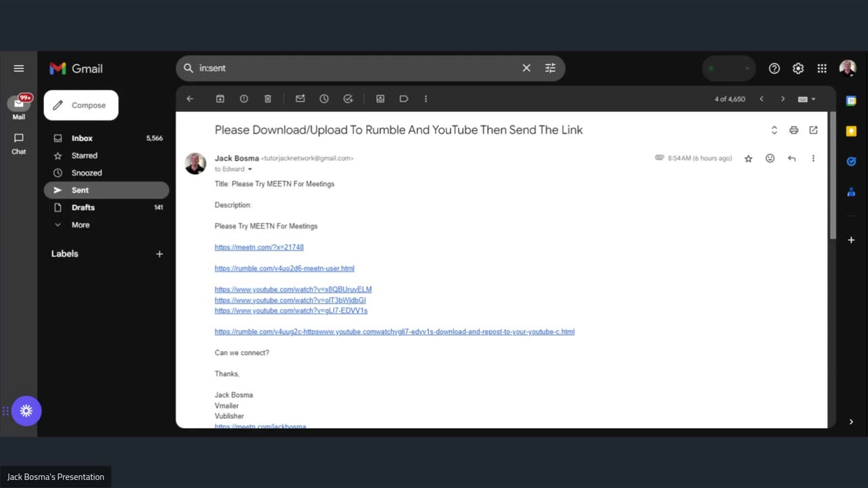Open the Inbox folder
Viewport: 868px width, 488px height.
(x=106, y=138)
